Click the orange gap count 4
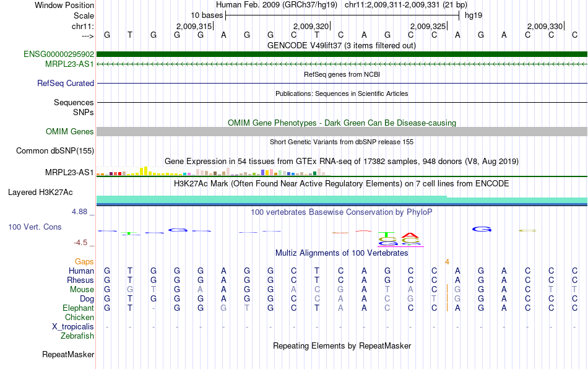This screenshot has height=369, width=588. pyautogui.click(x=447, y=262)
